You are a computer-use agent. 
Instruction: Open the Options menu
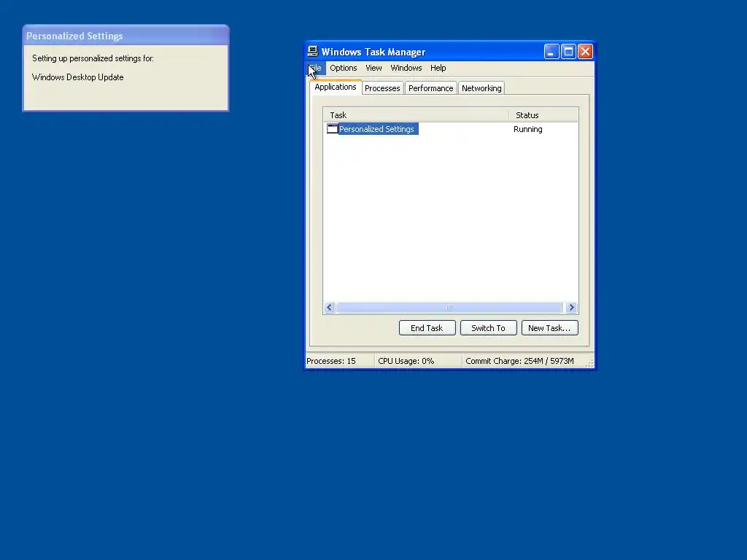click(x=343, y=68)
